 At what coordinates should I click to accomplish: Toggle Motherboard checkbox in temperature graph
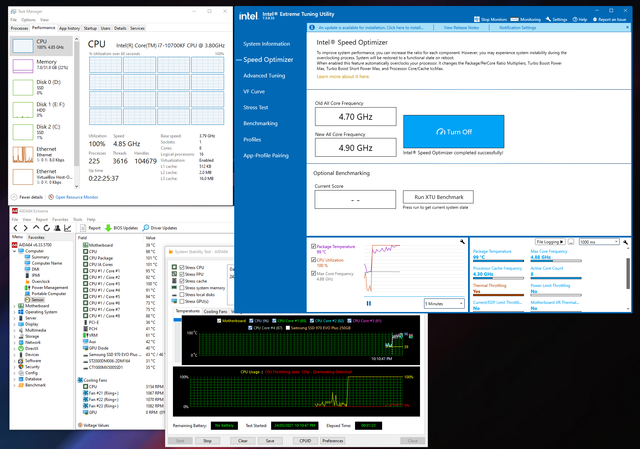pos(220,321)
